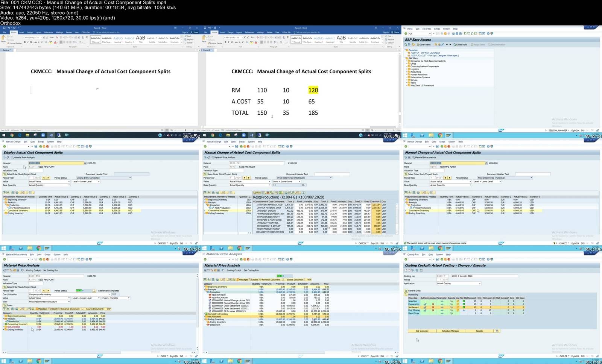Collapse Favorites folder in SAP Easy Access
Image resolution: width=602 pixels, height=364 pixels.
pos(405,50)
